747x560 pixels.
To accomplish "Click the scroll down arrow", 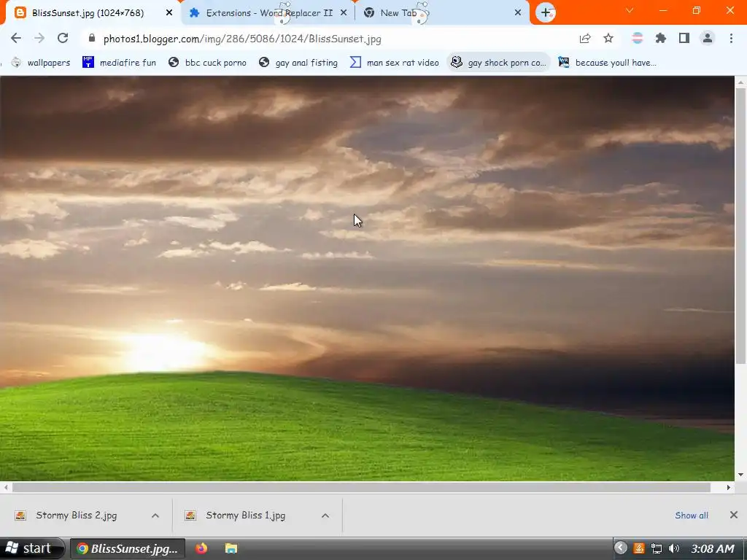I will pyautogui.click(x=741, y=475).
